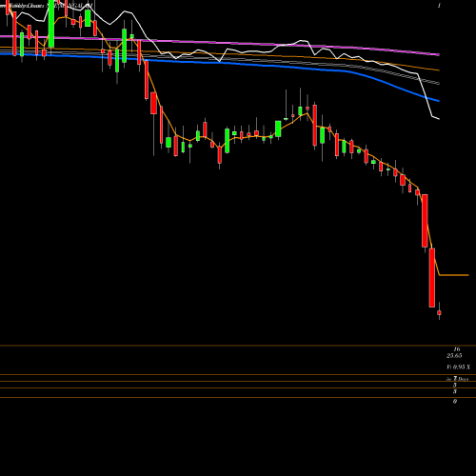Click the tallest green candle at top left
Viewport: 476px width, 476px height.
[51, 24]
